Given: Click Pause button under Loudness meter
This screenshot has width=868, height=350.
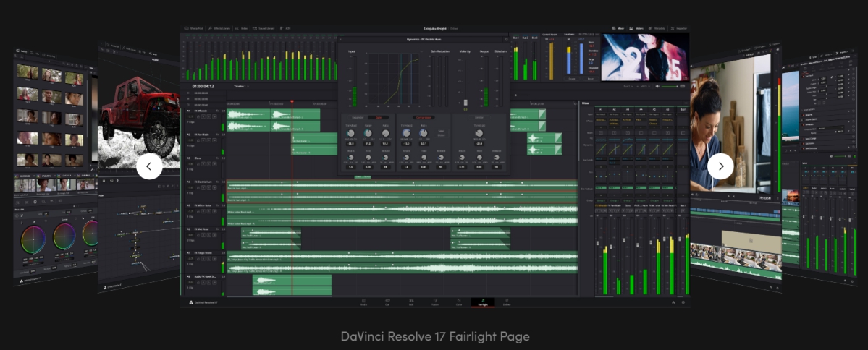Looking at the screenshot, I should (x=572, y=79).
